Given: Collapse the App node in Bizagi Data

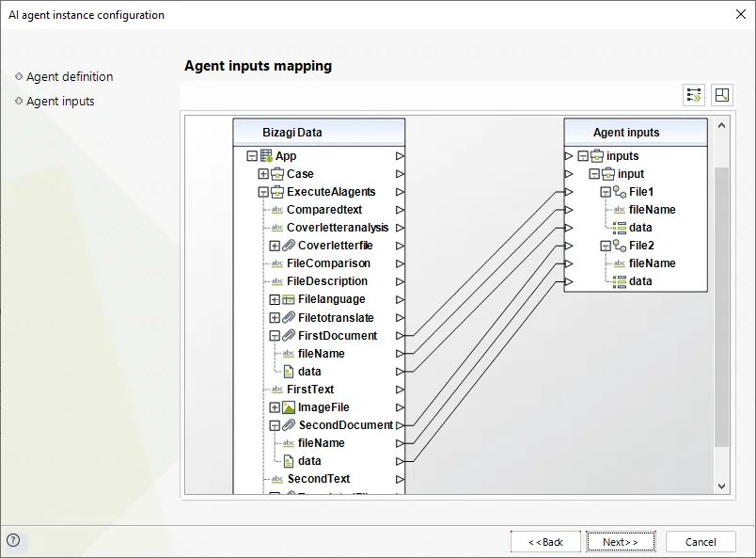Looking at the screenshot, I should point(252,156).
